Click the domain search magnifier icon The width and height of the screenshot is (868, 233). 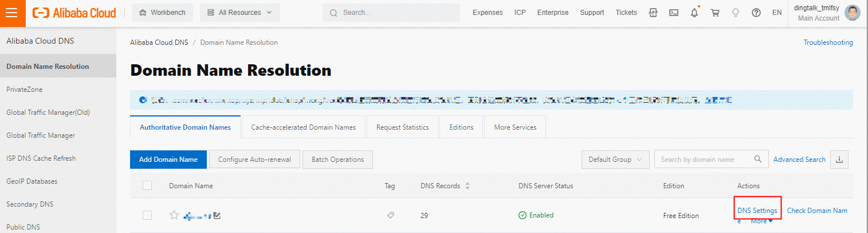coord(757,160)
